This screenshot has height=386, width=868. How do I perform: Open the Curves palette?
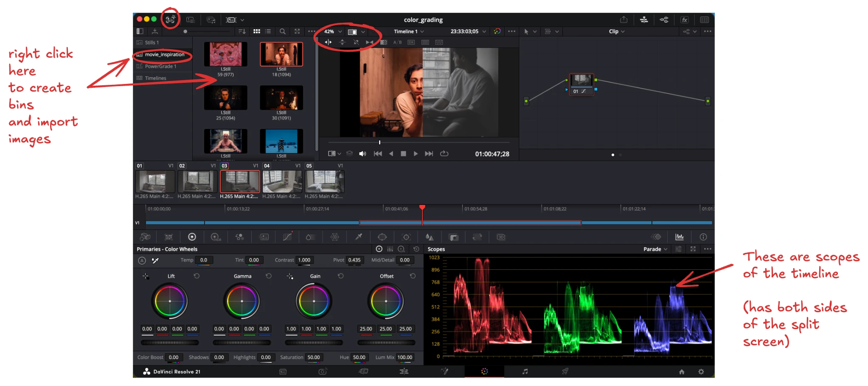click(287, 237)
